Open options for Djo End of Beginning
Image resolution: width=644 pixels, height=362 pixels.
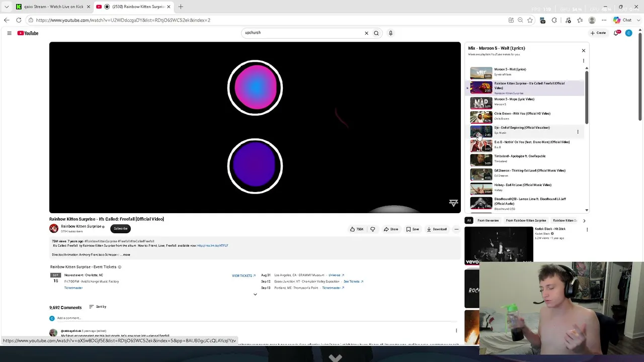click(578, 132)
